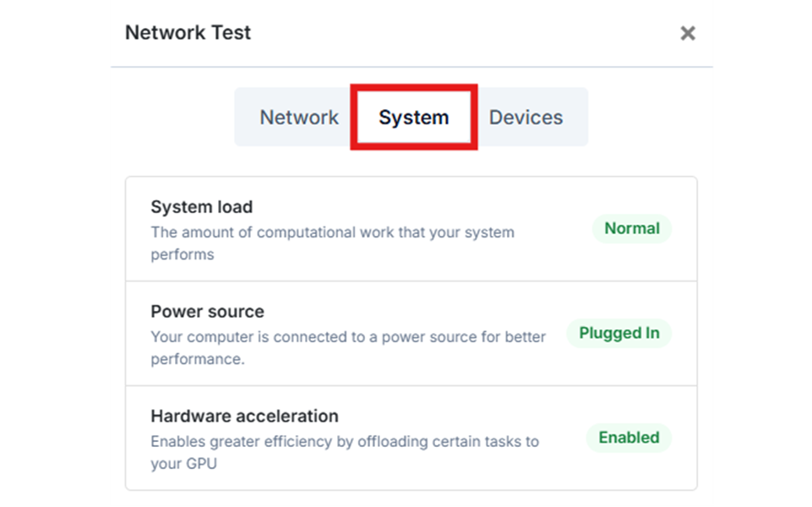This screenshot has width=812, height=507.
Task: Select the System load heading
Action: pyautogui.click(x=201, y=207)
